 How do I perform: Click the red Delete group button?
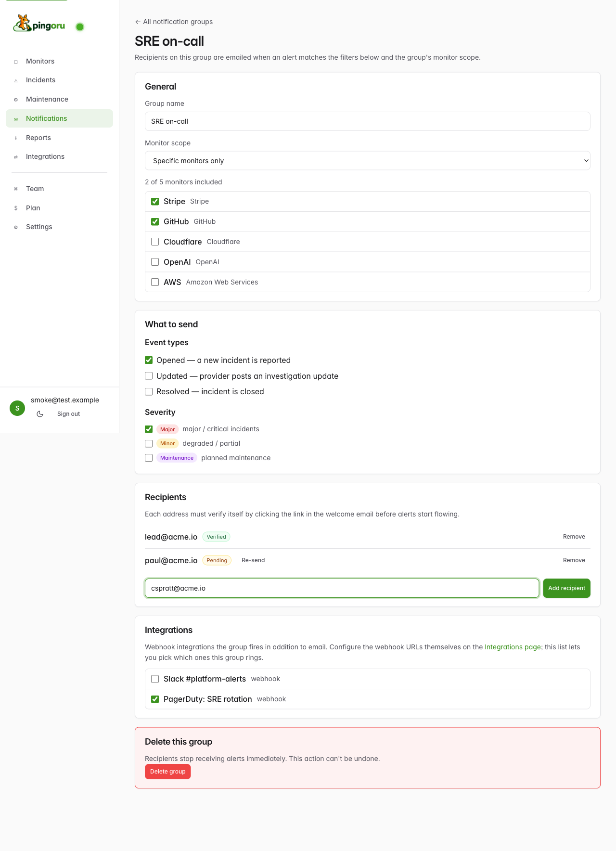[x=168, y=772]
